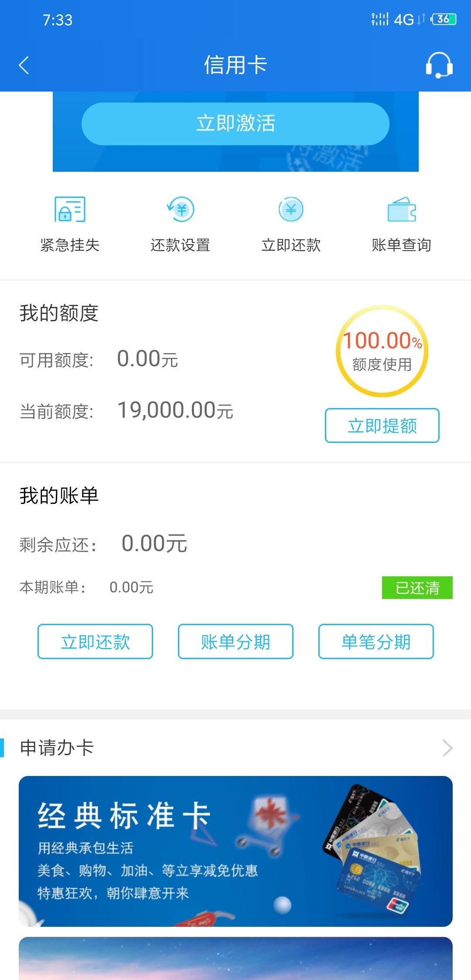The height and width of the screenshot is (980, 471).
Task: Tap the 立即提额 button
Action: [382, 425]
